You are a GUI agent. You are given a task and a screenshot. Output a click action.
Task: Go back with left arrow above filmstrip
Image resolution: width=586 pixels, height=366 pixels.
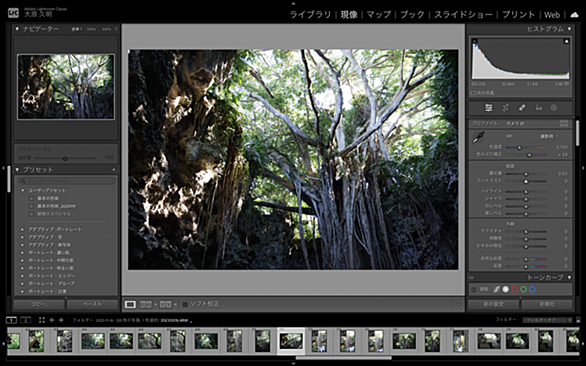coord(52,320)
